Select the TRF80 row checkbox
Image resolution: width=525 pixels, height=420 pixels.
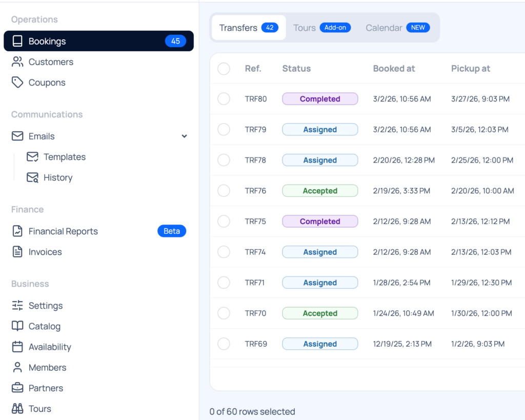pos(224,99)
